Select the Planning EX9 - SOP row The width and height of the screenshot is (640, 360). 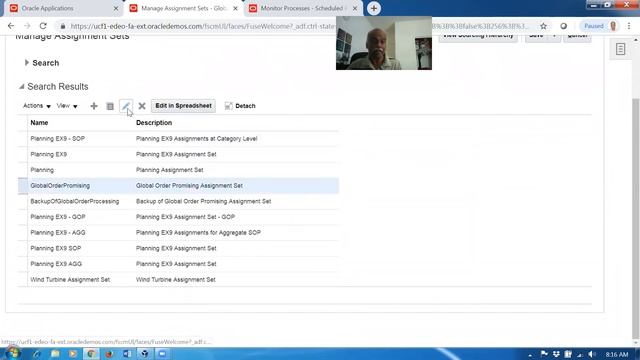point(178,139)
